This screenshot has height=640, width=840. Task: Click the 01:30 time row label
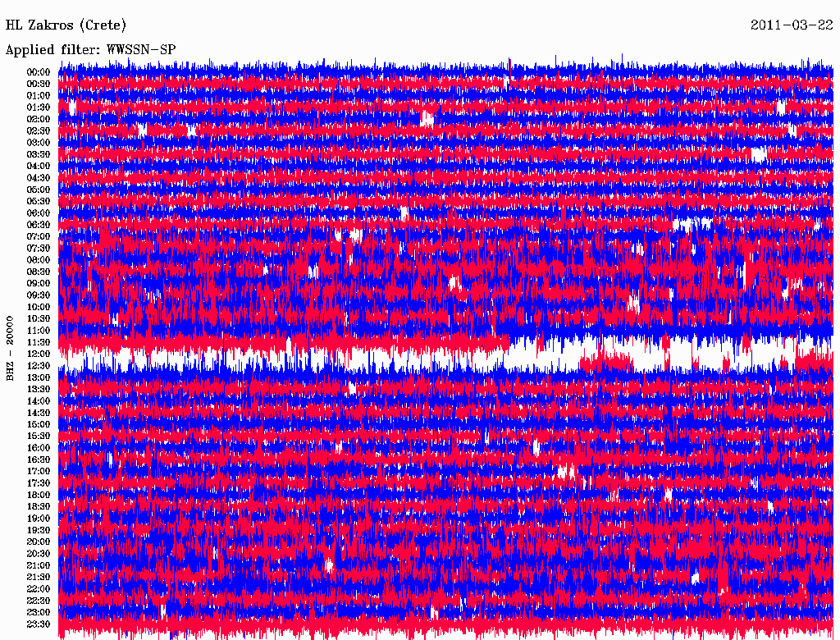pos(39,107)
